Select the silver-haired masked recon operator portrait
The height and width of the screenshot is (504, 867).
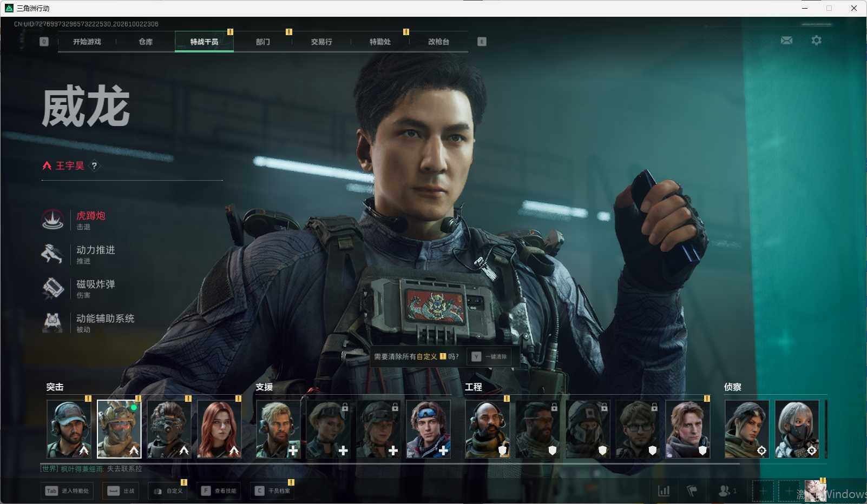click(797, 429)
